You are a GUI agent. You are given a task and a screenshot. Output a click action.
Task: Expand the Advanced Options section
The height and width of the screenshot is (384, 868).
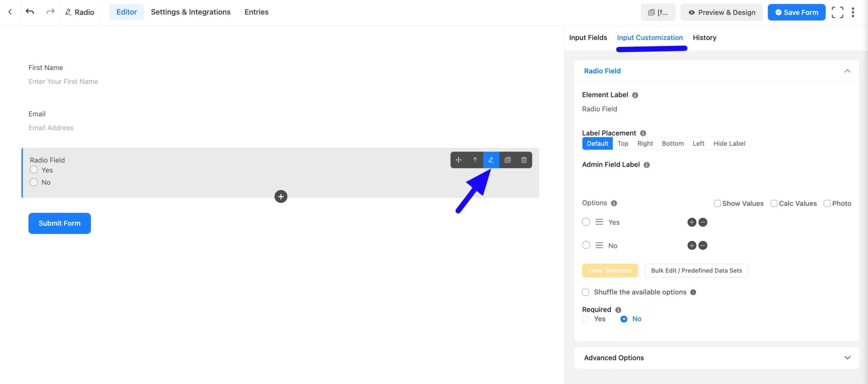pos(847,358)
